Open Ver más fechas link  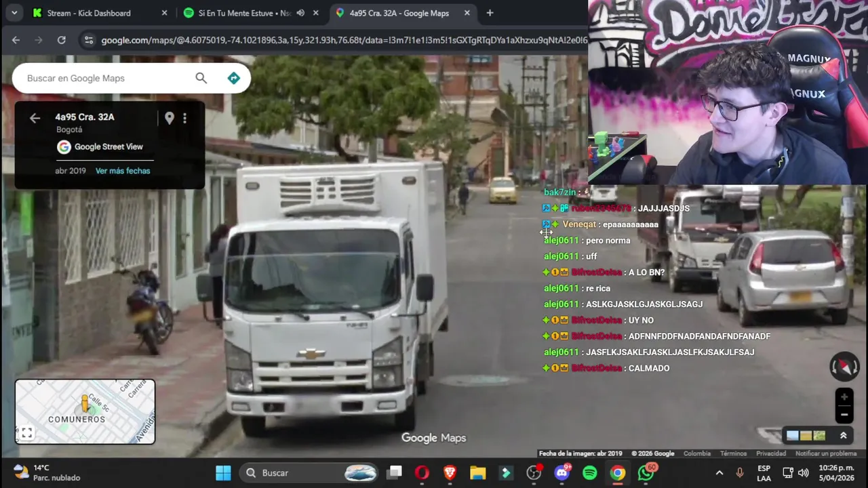pos(123,171)
